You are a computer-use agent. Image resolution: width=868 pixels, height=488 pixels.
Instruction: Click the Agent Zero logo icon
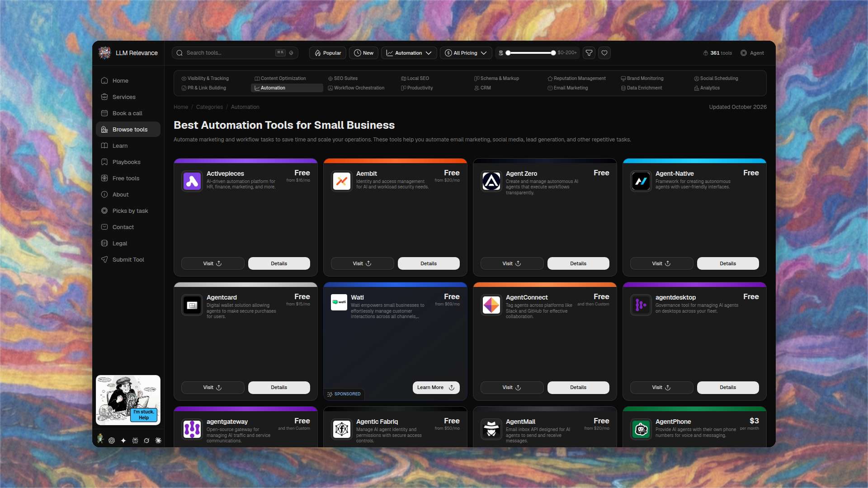click(491, 181)
